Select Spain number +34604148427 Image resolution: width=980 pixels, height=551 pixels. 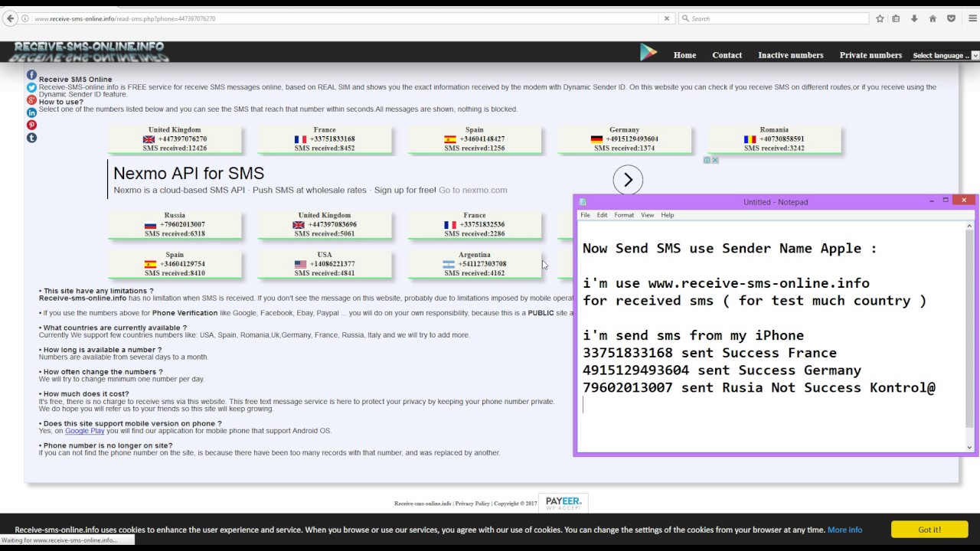(475, 139)
